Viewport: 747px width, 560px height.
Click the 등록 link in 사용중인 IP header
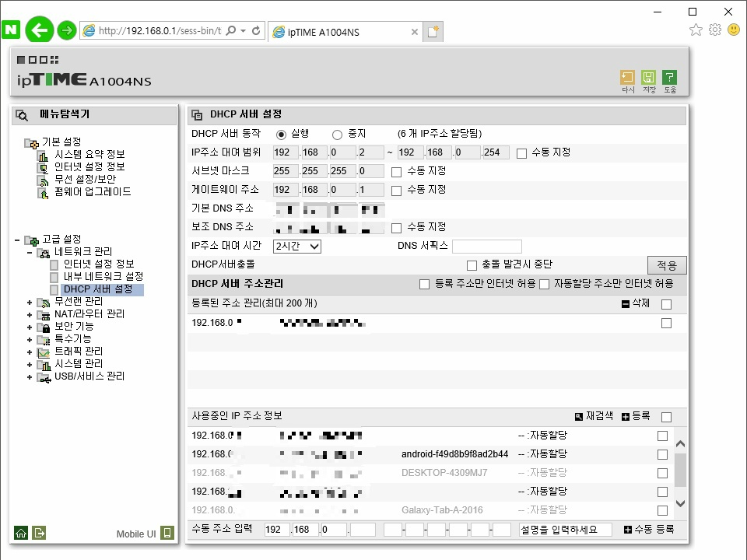(640, 415)
